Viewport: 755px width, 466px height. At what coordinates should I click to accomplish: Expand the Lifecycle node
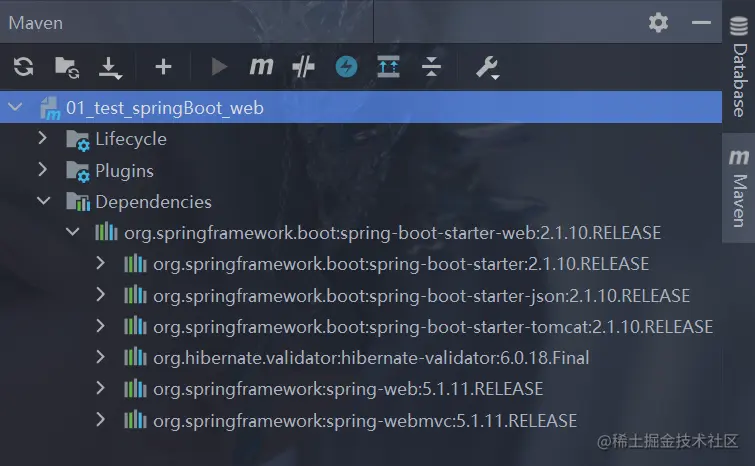42,138
